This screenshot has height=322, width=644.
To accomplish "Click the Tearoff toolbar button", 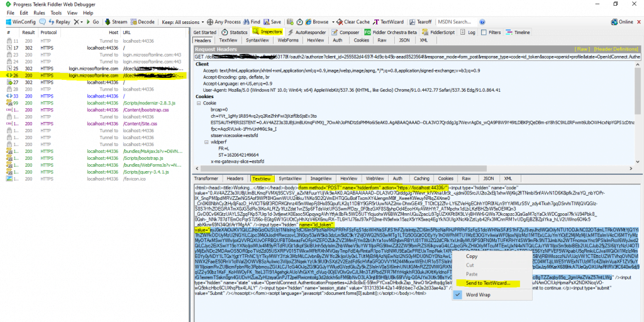I will coord(420,22).
